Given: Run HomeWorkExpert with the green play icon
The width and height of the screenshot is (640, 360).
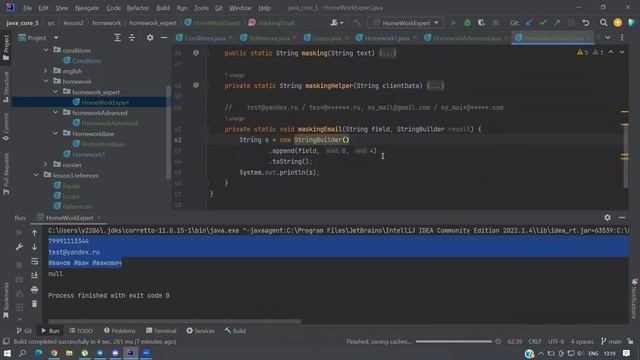Looking at the screenshot, I should click(453, 23).
